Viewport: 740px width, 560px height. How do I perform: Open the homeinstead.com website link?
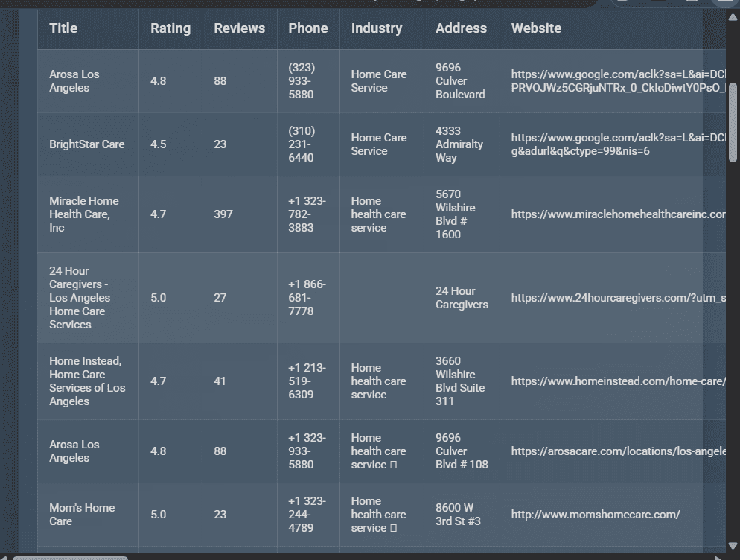[618, 381]
